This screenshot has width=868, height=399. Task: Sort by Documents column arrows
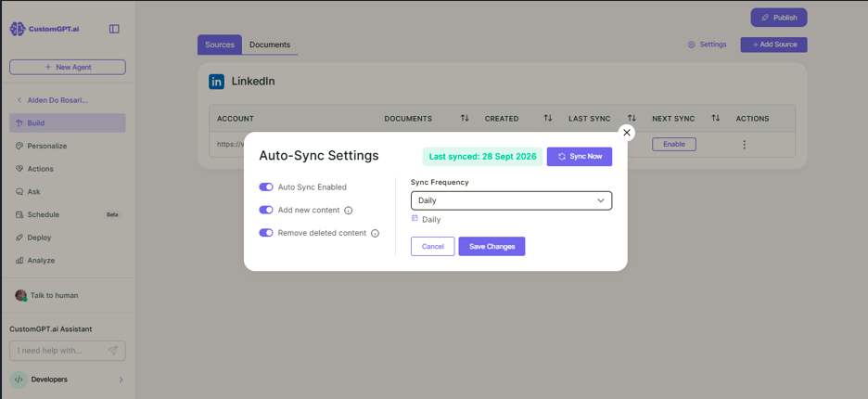(465, 118)
